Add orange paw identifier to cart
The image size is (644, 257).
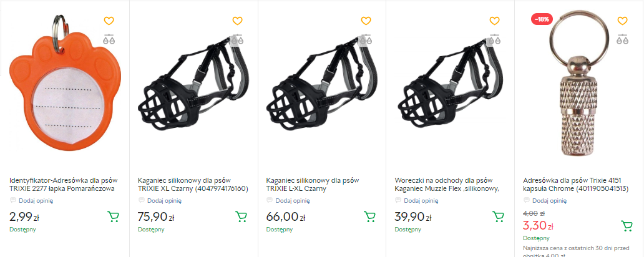(x=113, y=217)
